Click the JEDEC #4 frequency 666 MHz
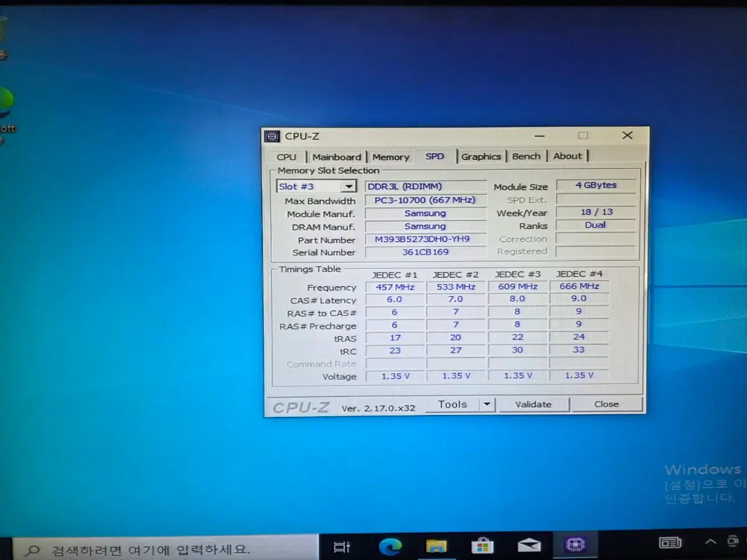This screenshot has height=560, width=747. pos(579,286)
